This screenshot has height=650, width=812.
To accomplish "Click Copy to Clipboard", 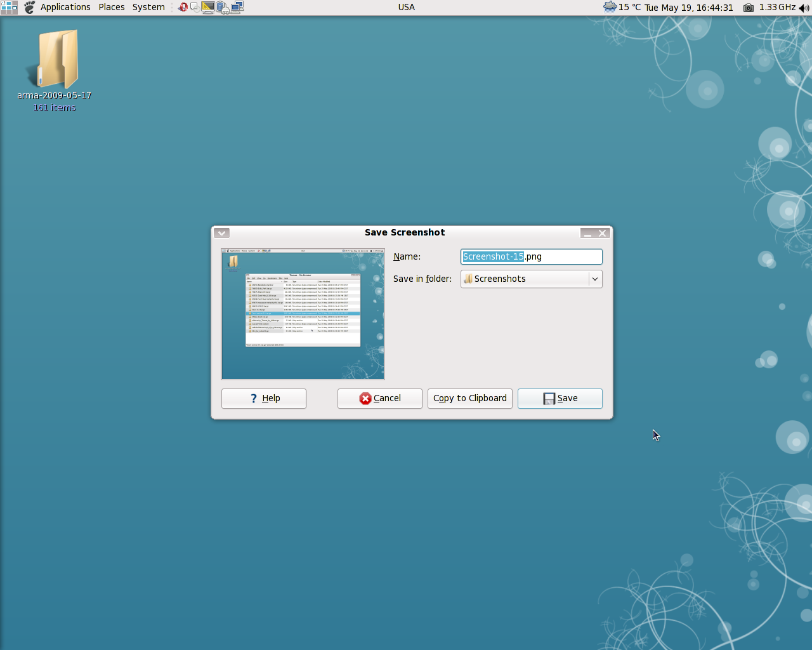I will point(470,399).
